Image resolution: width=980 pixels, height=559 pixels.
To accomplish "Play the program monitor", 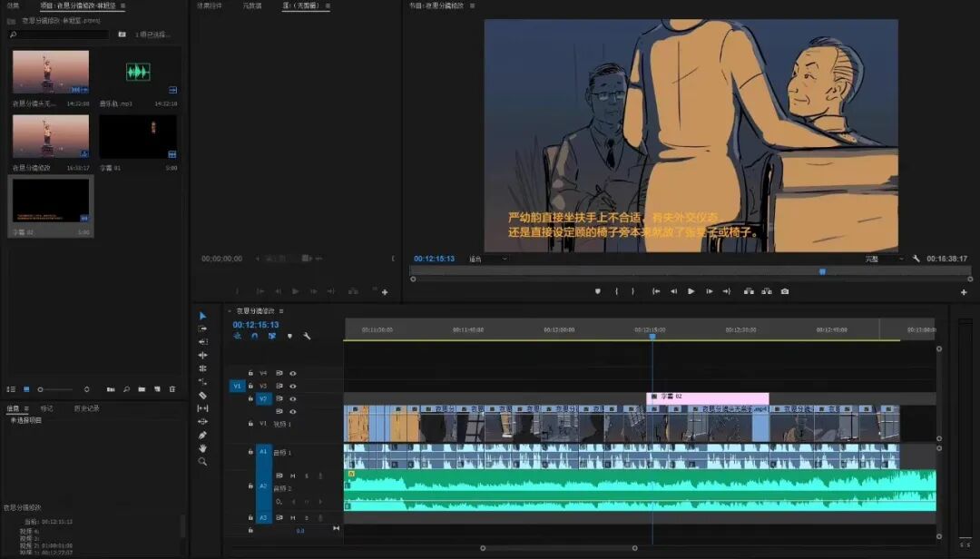I will click(691, 291).
